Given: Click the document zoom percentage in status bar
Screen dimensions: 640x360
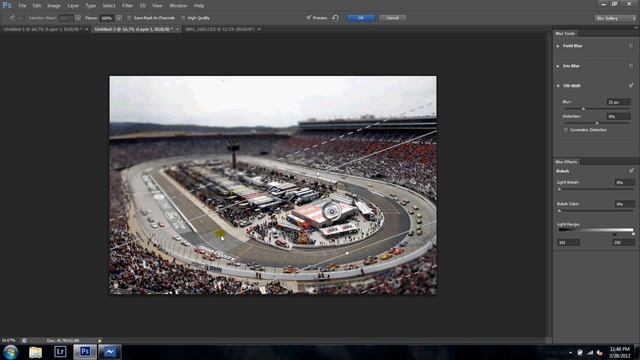Looking at the screenshot, I should (8, 340).
